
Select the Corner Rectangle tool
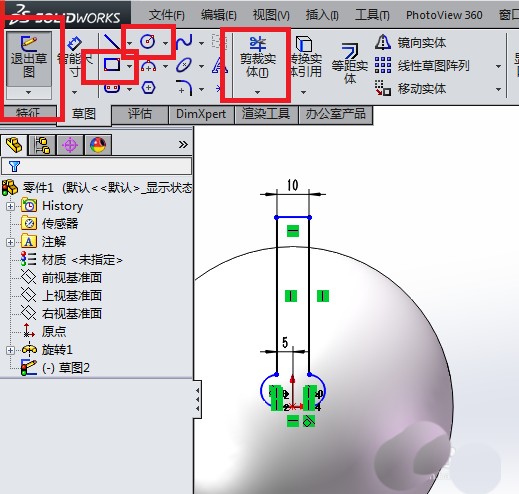[112, 65]
